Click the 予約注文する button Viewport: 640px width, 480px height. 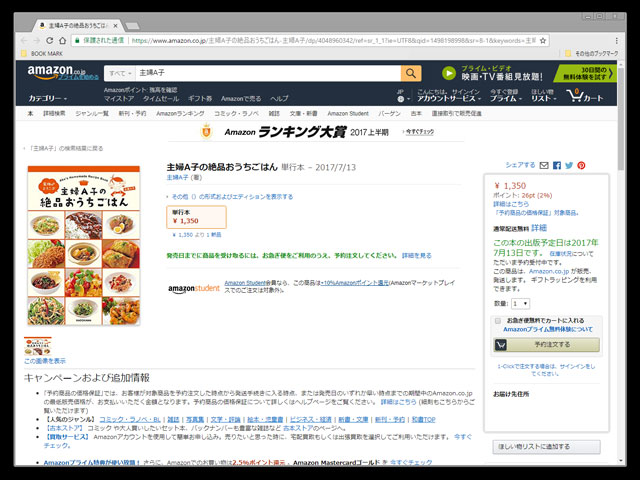coord(547,345)
